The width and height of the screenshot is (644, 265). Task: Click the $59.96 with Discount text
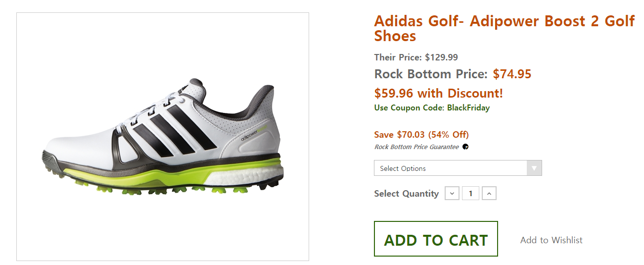438,93
